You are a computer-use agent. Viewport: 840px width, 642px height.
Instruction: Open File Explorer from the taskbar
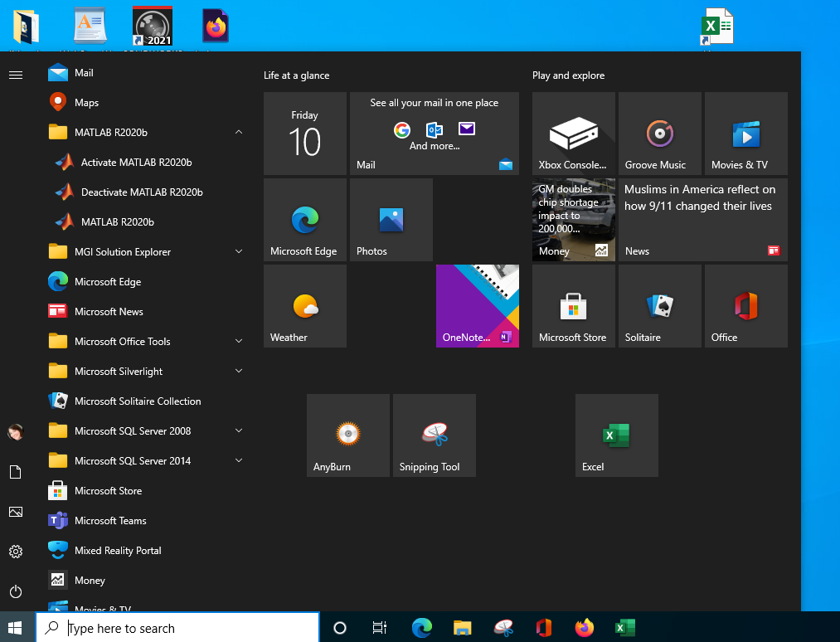[463, 628]
